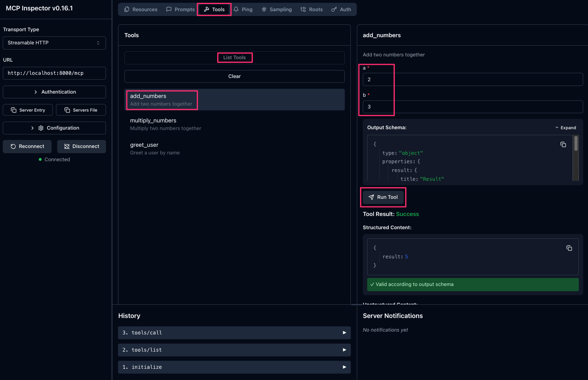Click the Reconnect button

27,146
